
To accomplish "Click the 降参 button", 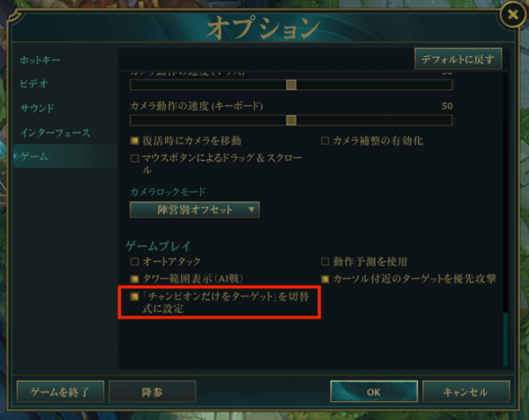I will pos(152,392).
